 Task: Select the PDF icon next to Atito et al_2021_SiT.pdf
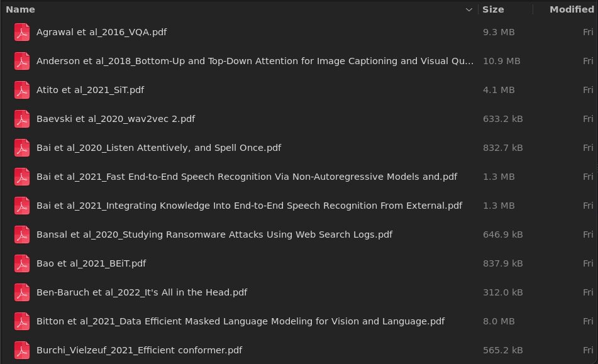22,90
